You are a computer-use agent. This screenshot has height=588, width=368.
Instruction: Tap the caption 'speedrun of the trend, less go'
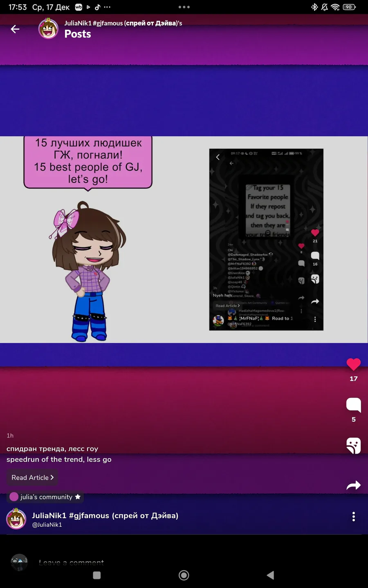[59, 459]
